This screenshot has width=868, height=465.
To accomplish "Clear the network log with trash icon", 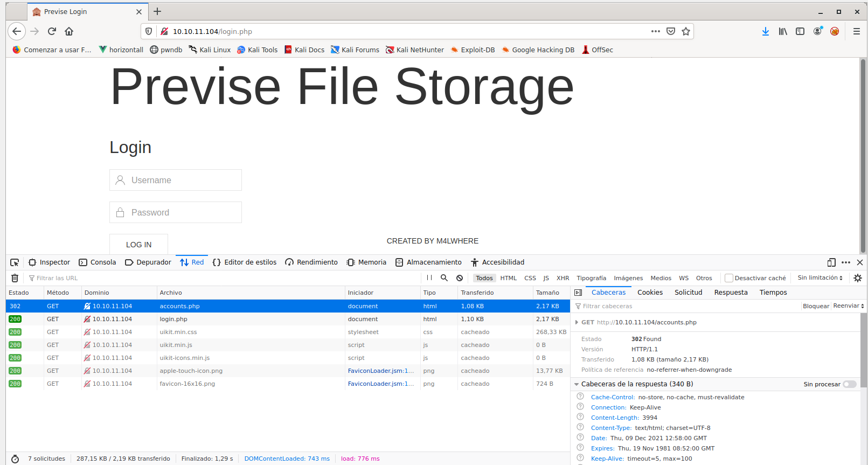I will point(15,278).
